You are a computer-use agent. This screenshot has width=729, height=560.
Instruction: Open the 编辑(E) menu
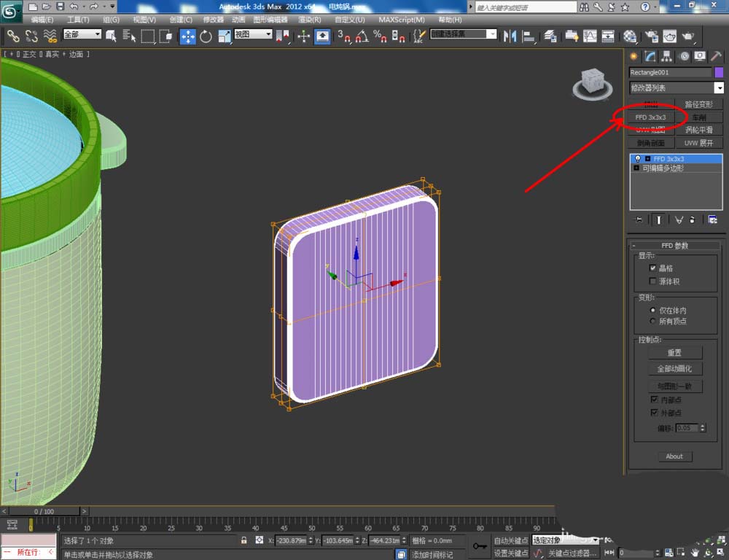click(x=42, y=20)
